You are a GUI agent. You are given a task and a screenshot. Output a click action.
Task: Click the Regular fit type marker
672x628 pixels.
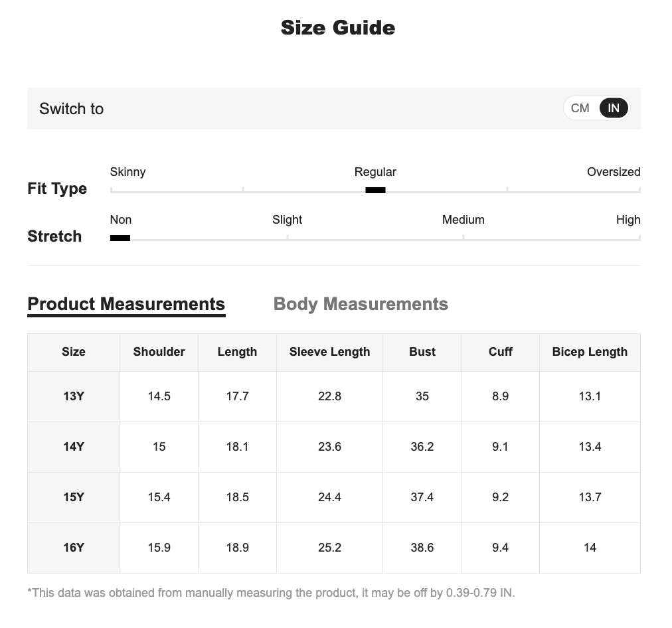[375, 191]
